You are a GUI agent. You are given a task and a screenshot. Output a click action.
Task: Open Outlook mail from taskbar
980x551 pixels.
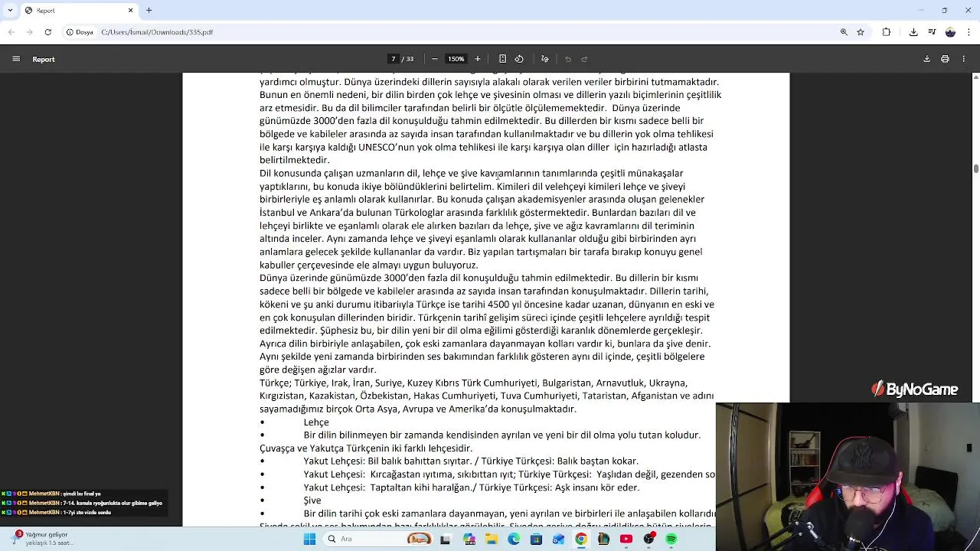558,539
